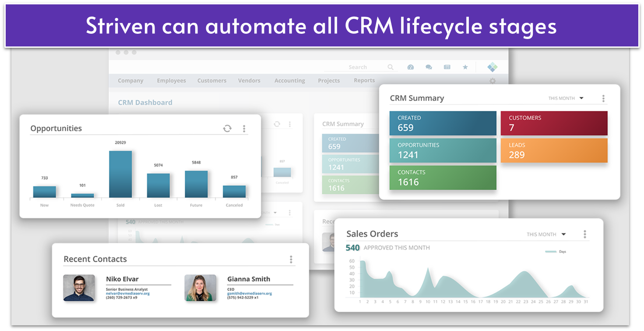Click the 540 approved count in Sales Orders
The image size is (644, 331).
352,248
